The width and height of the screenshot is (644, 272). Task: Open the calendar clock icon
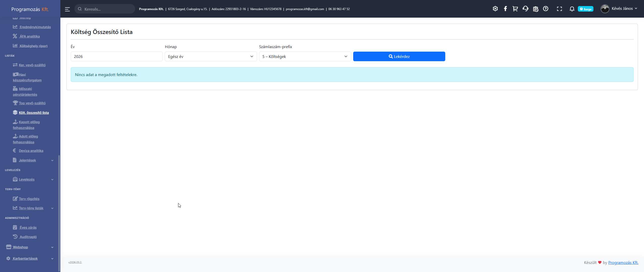click(x=536, y=9)
